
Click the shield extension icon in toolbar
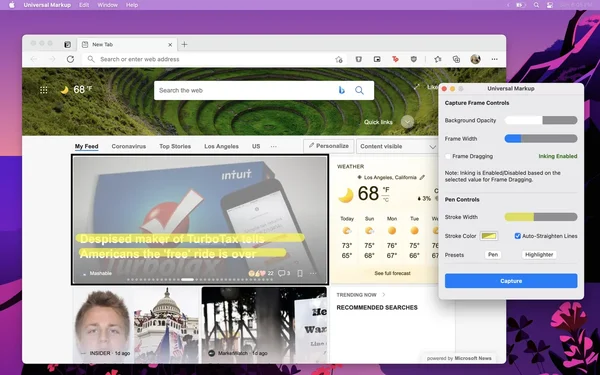[359, 59]
